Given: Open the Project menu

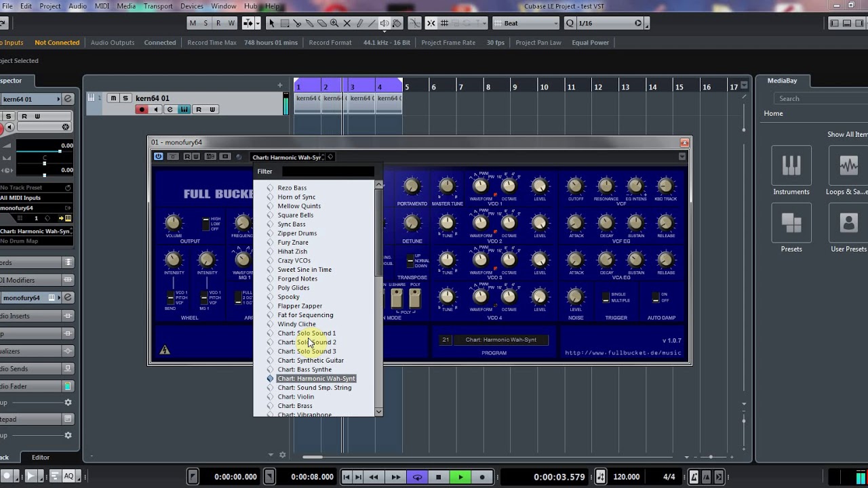Looking at the screenshot, I should tap(50, 6).
